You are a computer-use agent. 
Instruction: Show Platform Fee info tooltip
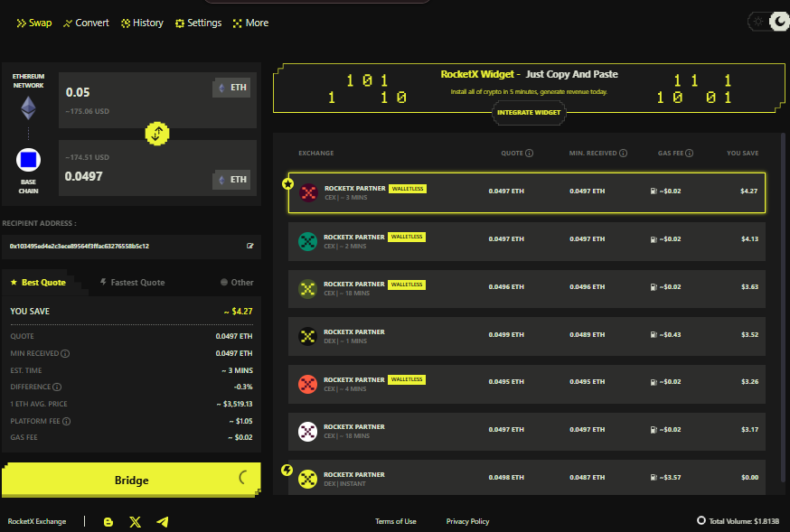tap(67, 421)
